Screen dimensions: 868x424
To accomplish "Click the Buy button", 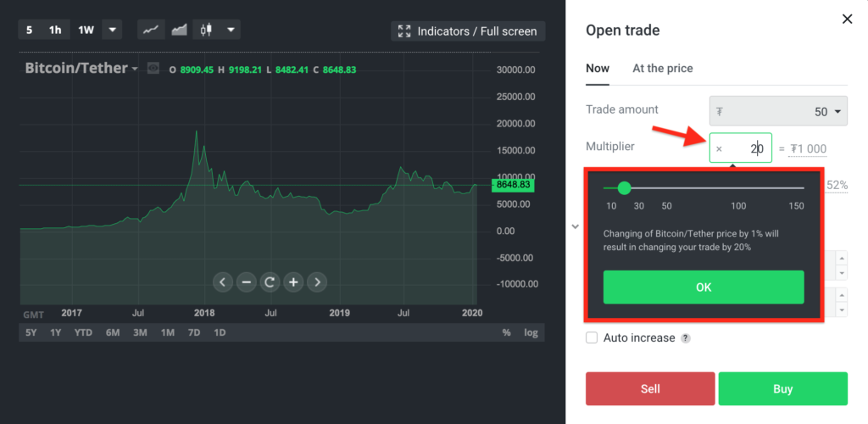I will [x=783, y=388].
